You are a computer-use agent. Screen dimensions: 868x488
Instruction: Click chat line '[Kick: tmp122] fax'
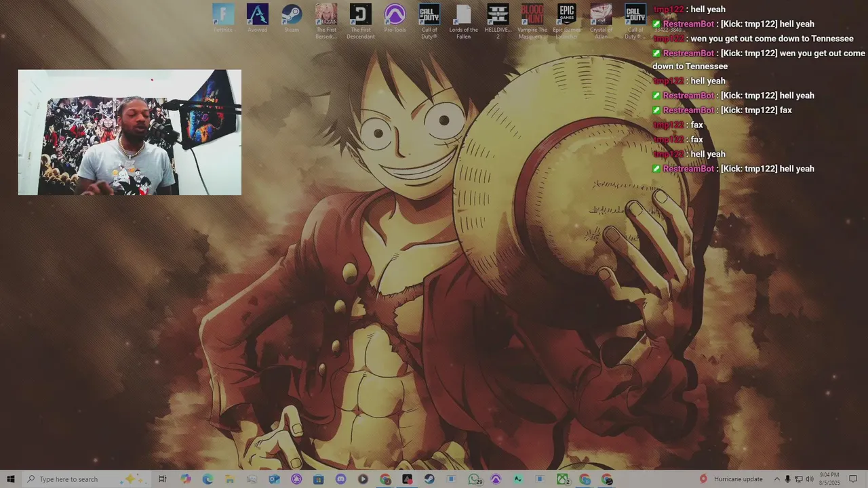pyautogui.click(x=756, y=110)
